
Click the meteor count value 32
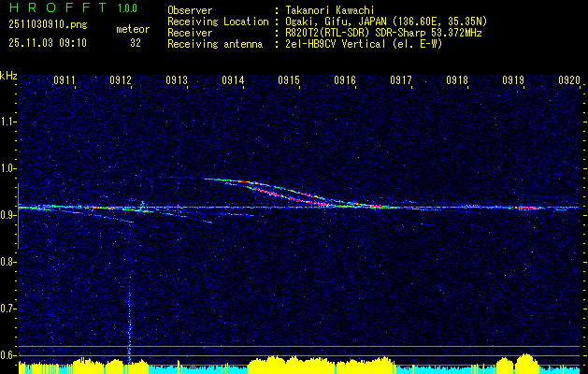pyautogui.click(x=136, y=43)
